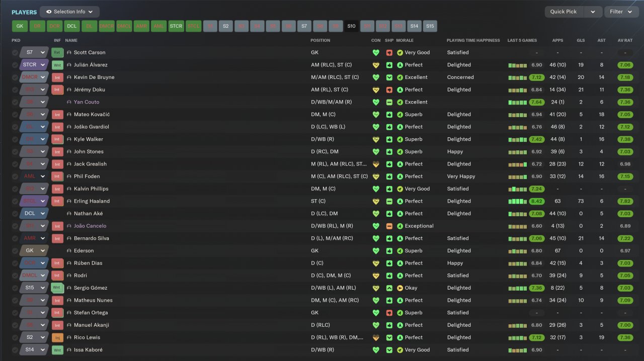
Task: Toggle the picked checkmark for Kyle Walker
Action: pyautogui.click(x=15, y=139)
